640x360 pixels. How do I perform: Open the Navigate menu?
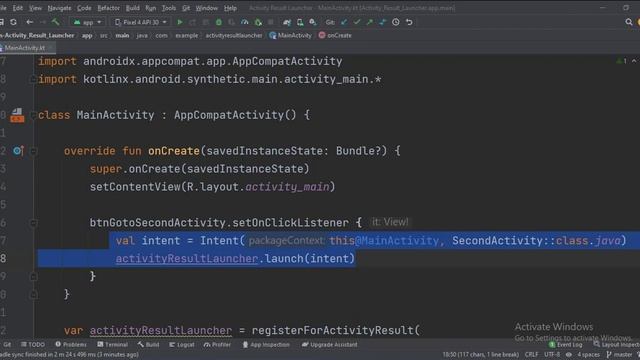59,8
